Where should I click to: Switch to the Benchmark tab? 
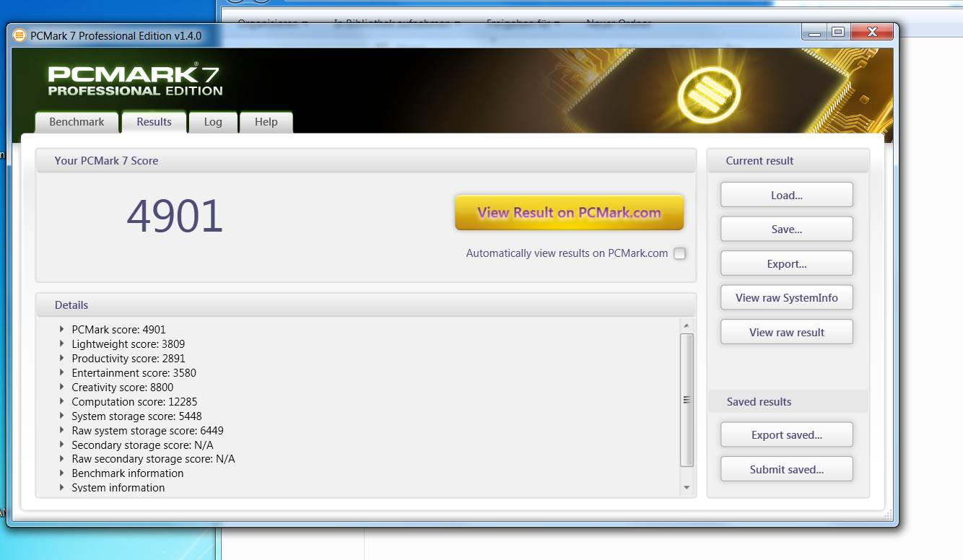(77, 122)
